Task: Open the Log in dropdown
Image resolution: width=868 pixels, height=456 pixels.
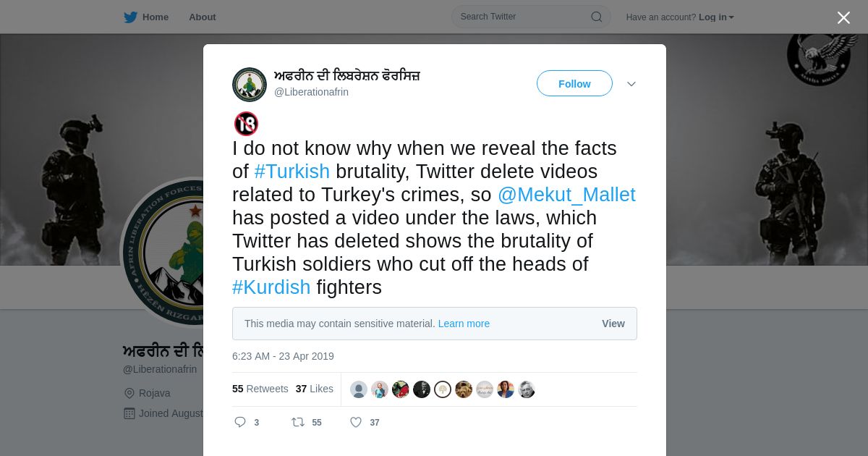Action: click(x=716, y=17)
